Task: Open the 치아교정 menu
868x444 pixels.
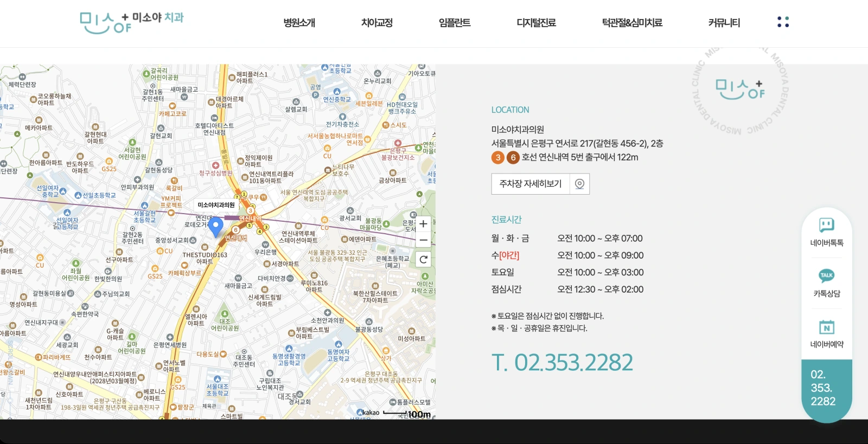Action: tap(376, 23)
